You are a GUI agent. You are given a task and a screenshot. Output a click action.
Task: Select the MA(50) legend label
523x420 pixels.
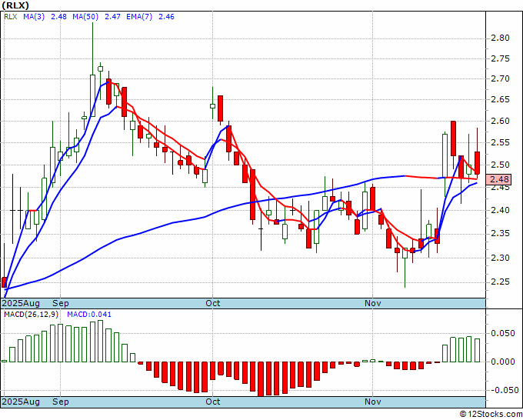85,17
